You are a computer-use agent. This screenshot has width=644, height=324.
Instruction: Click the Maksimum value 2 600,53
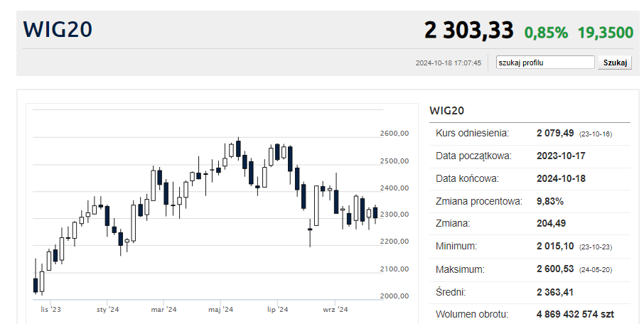[x=555, y=269]
